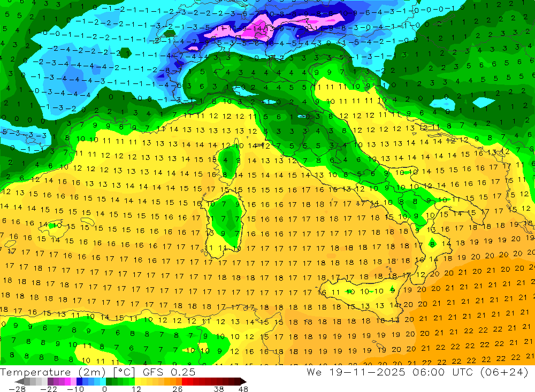Click the gray left arrow end of color bar
Screen dimensions: 535x392
point(19,381)
